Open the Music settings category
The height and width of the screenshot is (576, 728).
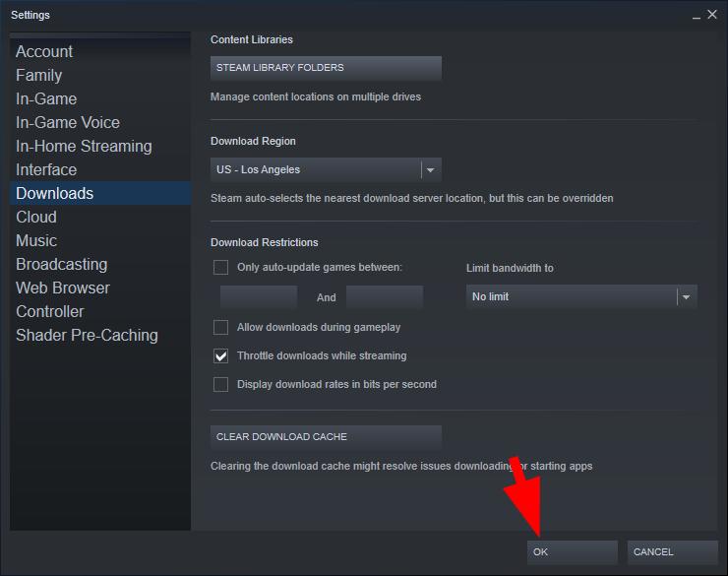(100, 240)
